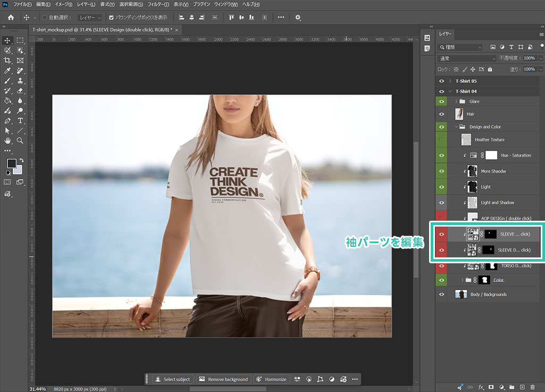Click the Select subject button

(x=173, y=379)
